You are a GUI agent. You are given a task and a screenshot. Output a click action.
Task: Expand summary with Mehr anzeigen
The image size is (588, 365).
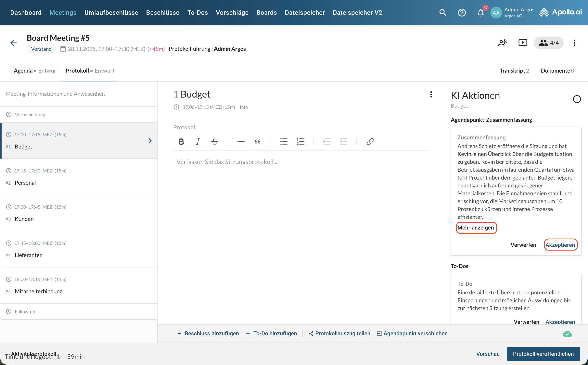click(476, 228)
